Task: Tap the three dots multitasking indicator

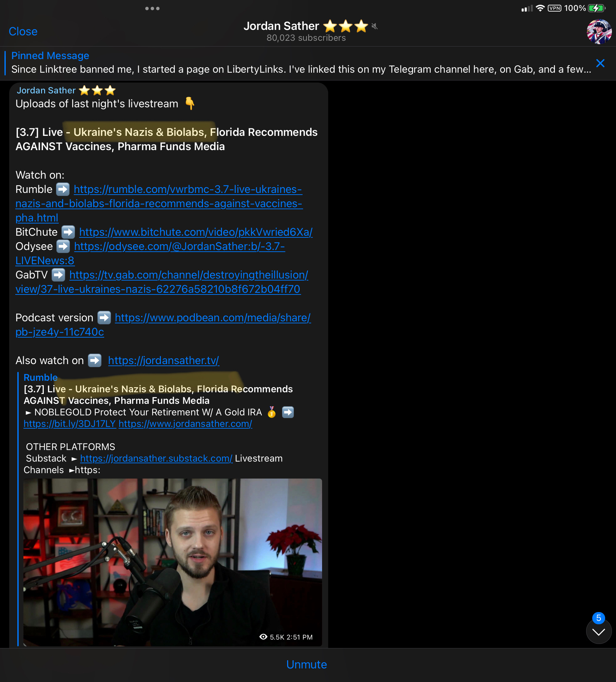Action: [152, 8]
